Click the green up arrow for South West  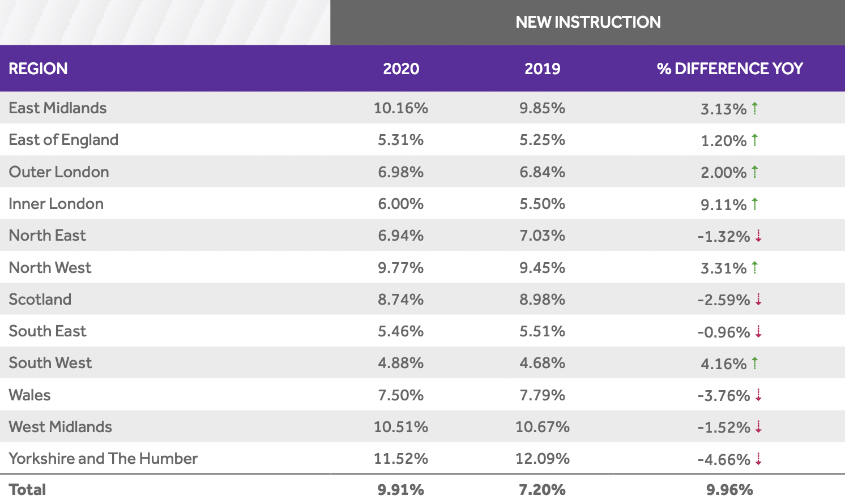click(754, 363)
